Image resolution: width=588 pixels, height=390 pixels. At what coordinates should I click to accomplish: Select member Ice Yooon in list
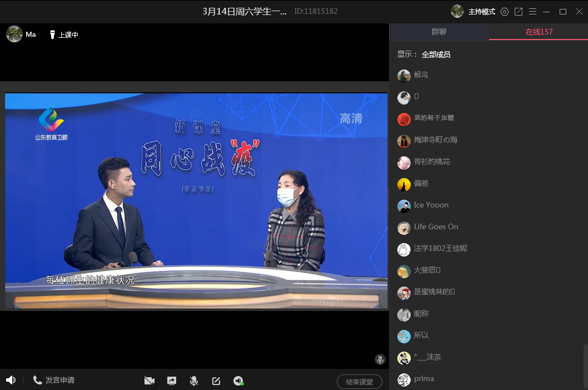pos(431,205)
